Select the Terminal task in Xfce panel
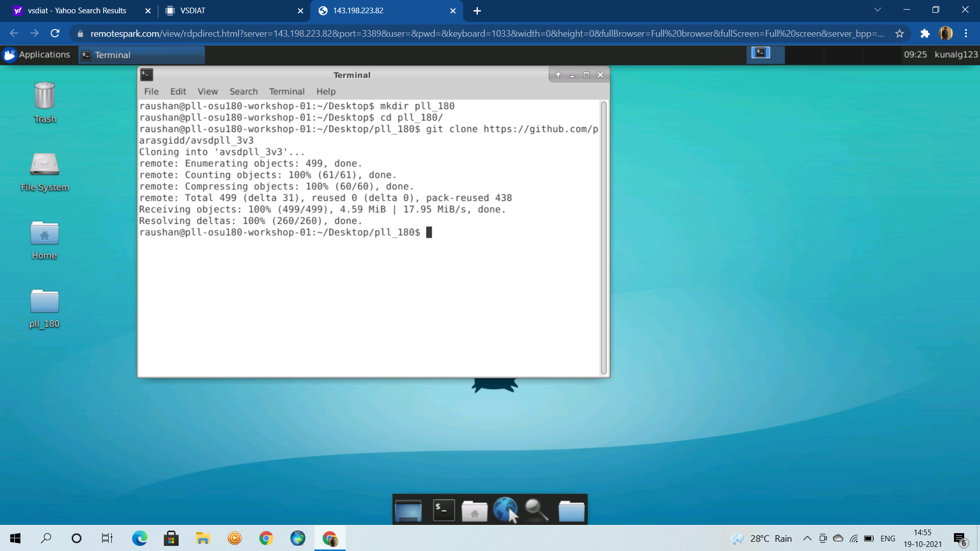This screenshot has width=980, height=551. coord(141,55)
